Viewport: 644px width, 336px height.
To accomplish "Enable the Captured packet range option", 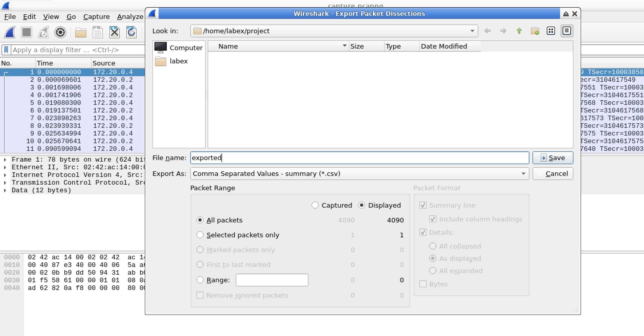I will (315, 205).
